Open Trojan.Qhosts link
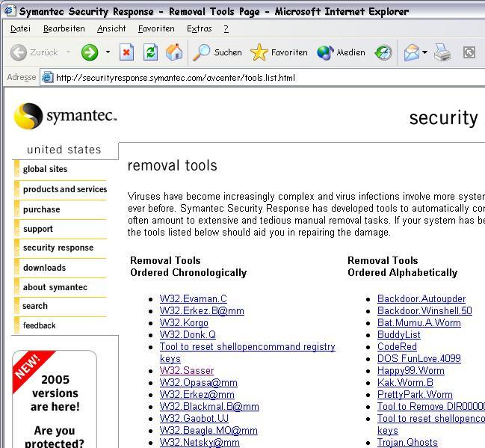Image resolution: width=485 pixels, height=448 pixels. point(408,443)
